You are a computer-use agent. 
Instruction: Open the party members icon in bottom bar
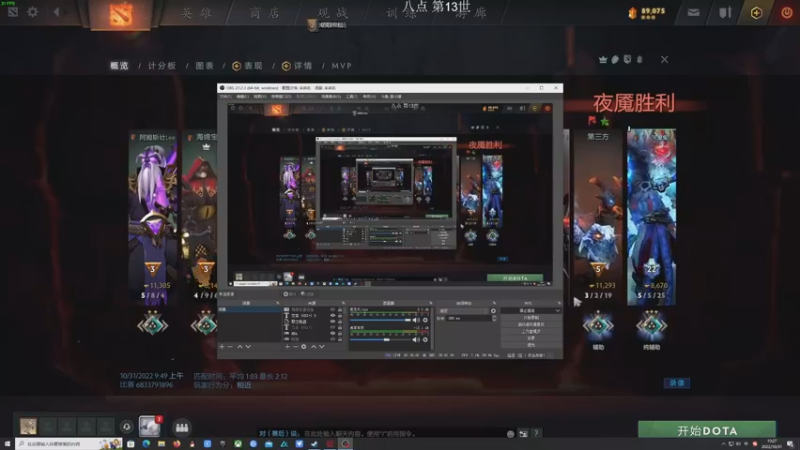point(182,427)
